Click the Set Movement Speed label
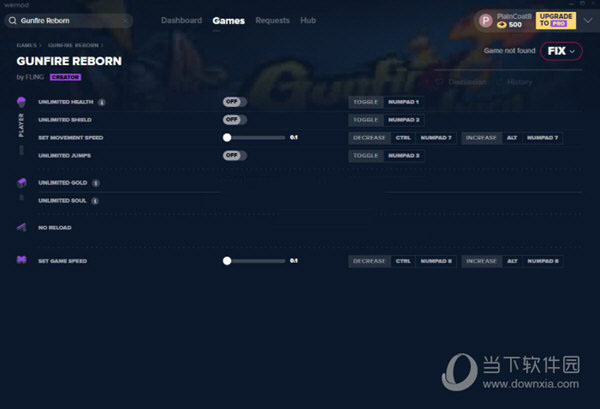The image size is (600, 409). 71,138
